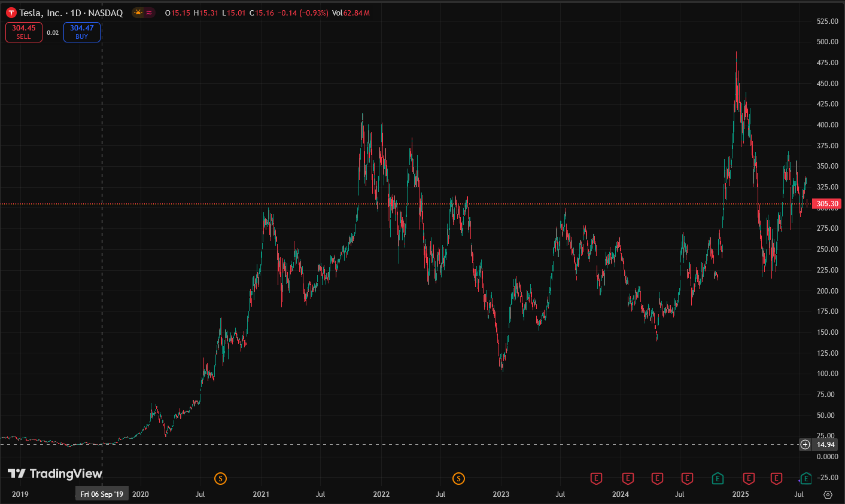
Task: Click the 2020 time axis label
Action: [x=141, y=494]
